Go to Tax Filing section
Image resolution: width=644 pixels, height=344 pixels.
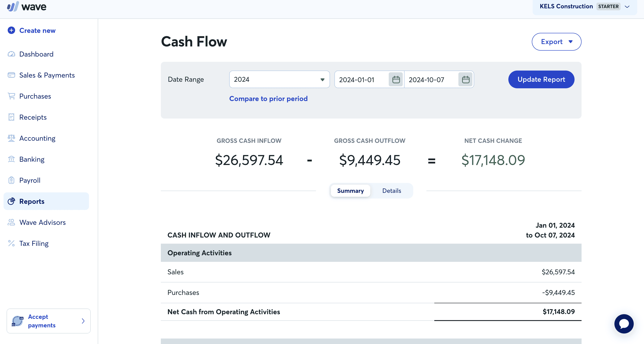point(34,243)
